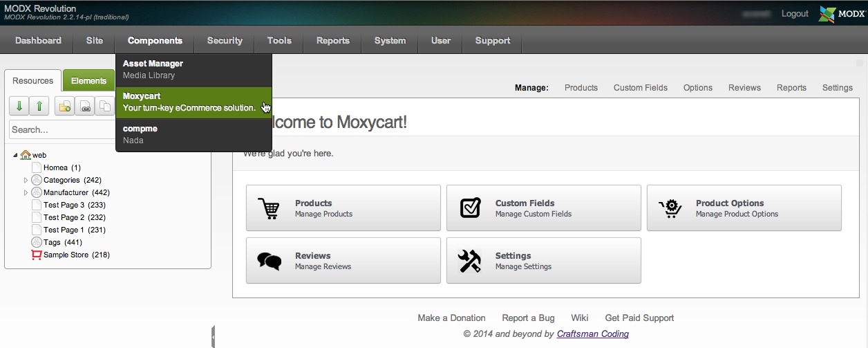
Task: Click the Sample Store red cart icon
Action: coord(37,255)
